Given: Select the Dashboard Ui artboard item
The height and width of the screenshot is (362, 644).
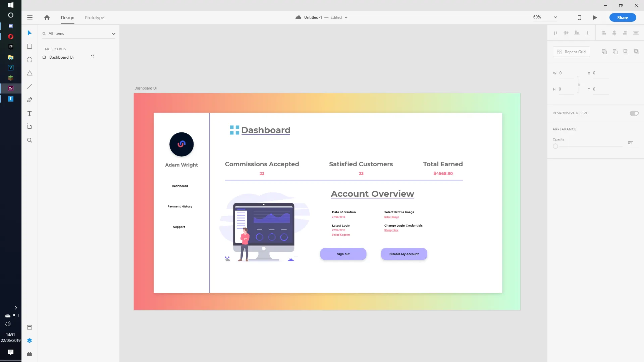Looking at the screenshot, I should pyautogui.click(x=61, y=57).
